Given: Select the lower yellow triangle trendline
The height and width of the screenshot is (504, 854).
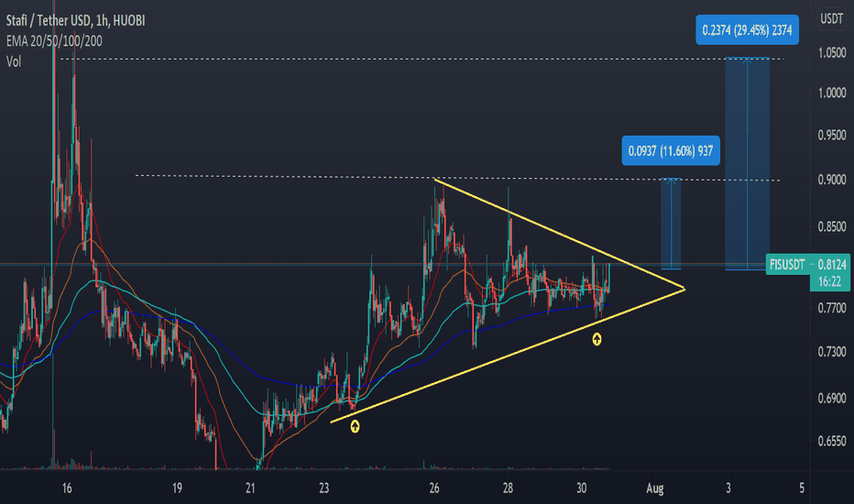Looking at the screenshot, I should point(507,356).
